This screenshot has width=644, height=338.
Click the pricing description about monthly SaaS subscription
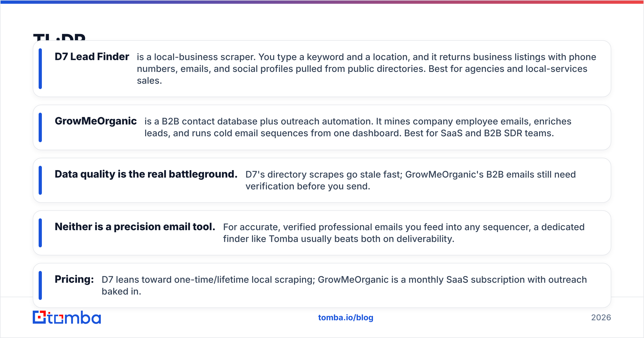click(344, 285)
